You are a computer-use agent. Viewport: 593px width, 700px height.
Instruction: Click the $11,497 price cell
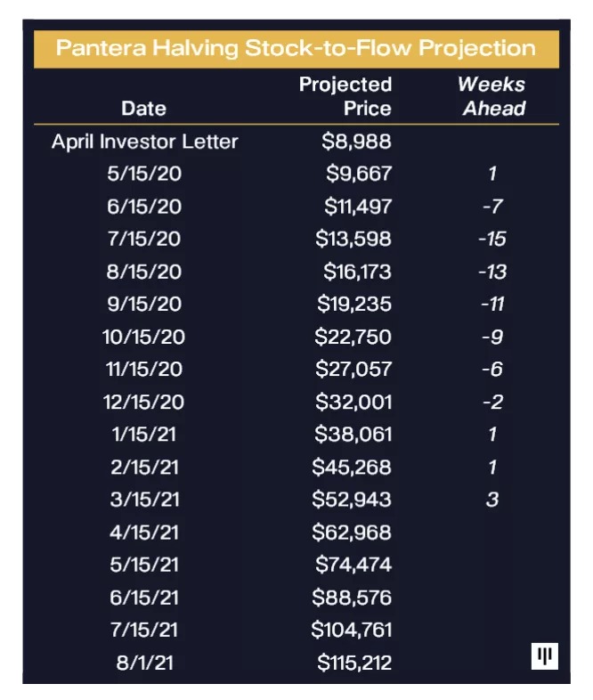click(357, 207)
